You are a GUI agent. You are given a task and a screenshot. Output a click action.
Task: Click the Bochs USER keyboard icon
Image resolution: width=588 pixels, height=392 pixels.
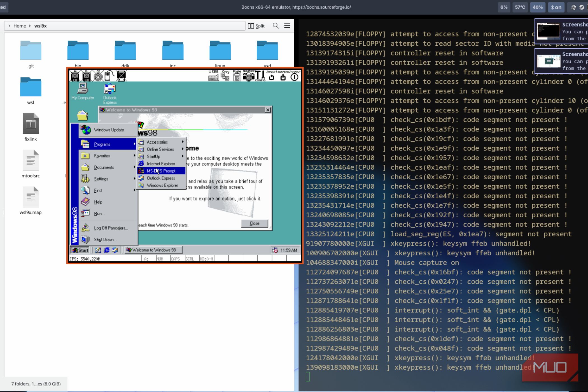[214, 76]
